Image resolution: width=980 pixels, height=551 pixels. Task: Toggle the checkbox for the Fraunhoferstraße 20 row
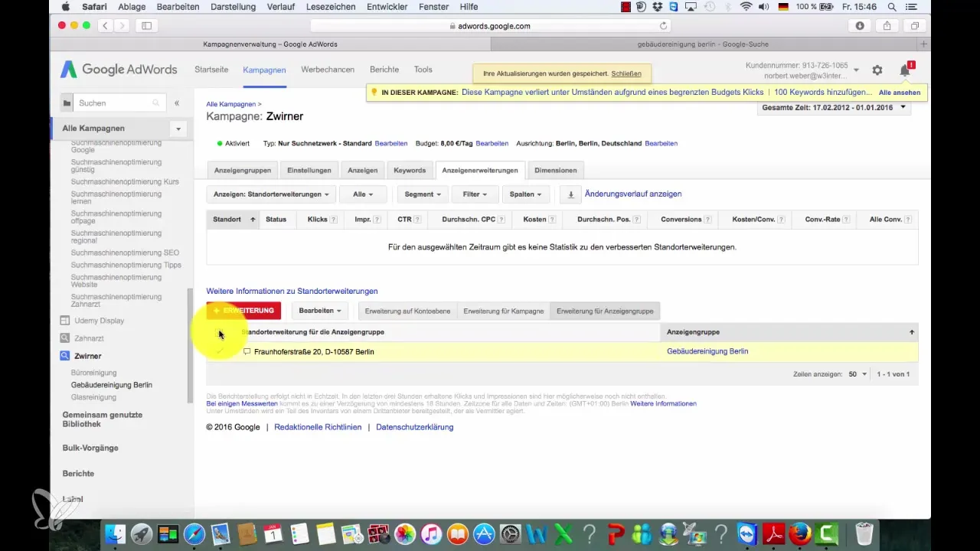point(220,351)
